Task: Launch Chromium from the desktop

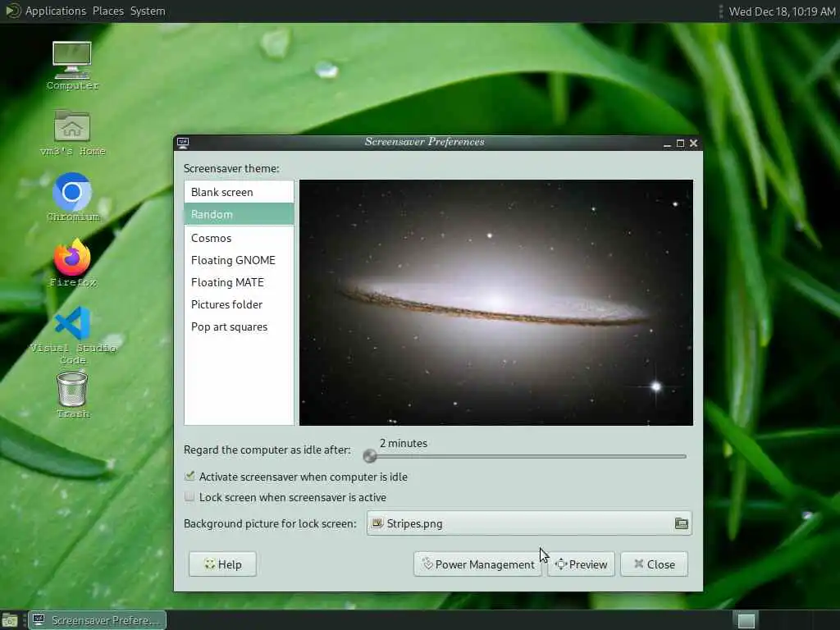Action: pos(72,197)
